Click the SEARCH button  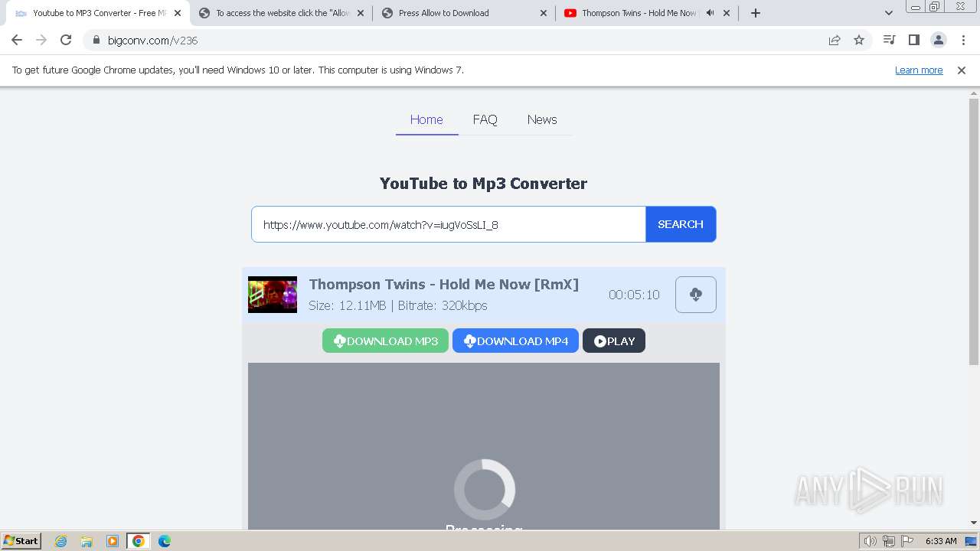681,224
